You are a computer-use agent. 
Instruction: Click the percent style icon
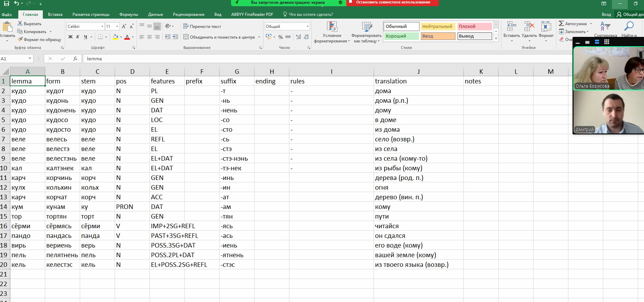(x=280, y=37)
